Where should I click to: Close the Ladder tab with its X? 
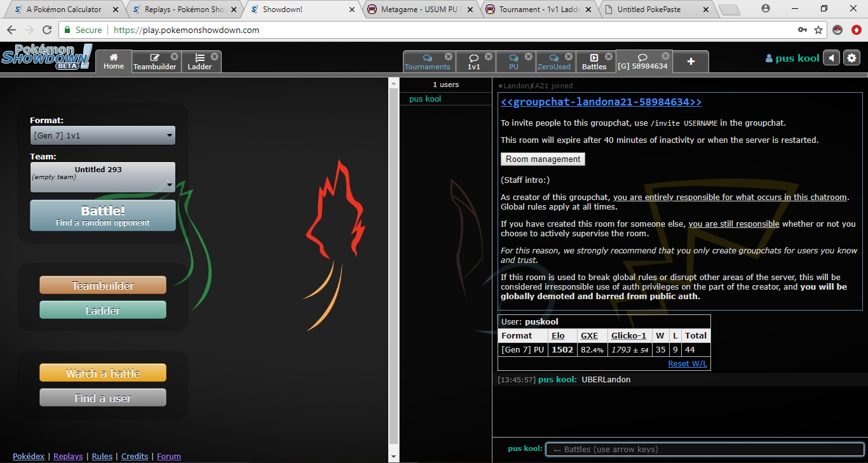tap(215, 57)
